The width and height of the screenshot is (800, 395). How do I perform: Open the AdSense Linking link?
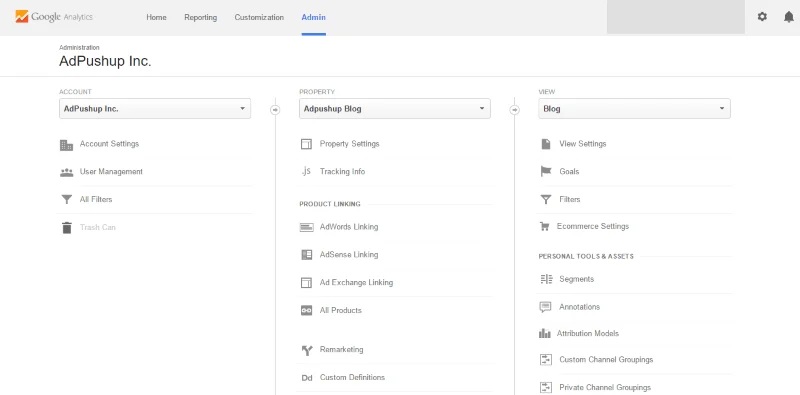349,255
